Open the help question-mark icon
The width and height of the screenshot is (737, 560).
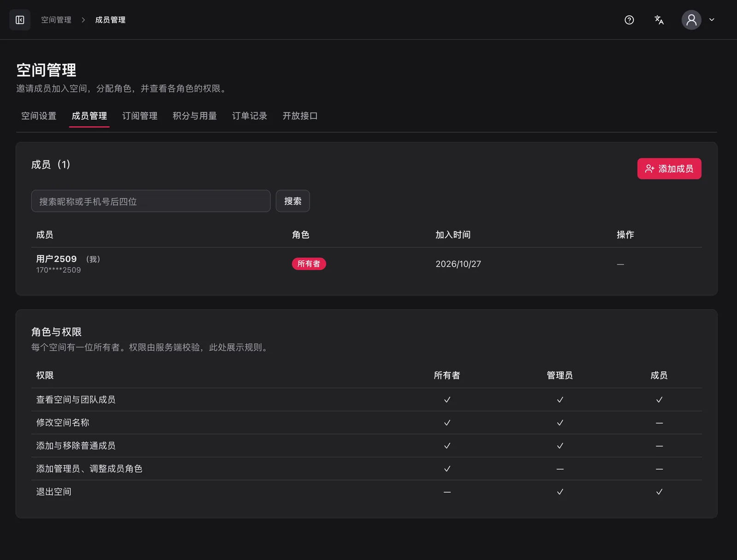(629, 20)
